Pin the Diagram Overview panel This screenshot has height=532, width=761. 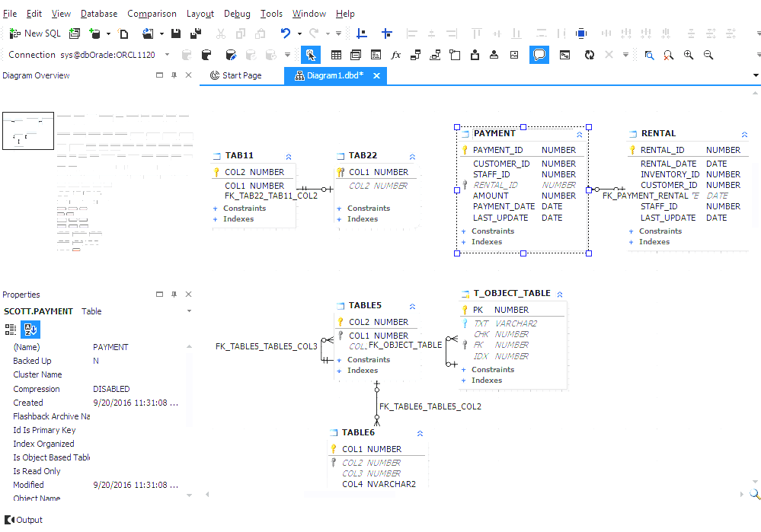point(174,75)
